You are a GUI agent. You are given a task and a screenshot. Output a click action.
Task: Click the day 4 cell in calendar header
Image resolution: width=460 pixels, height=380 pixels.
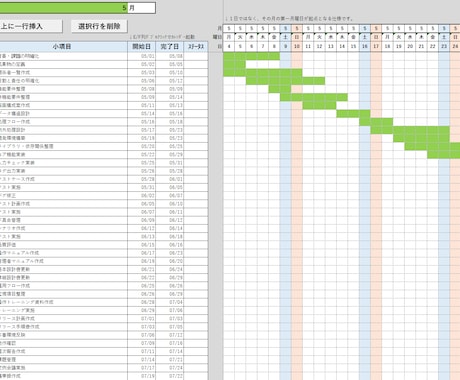click(229, 46)
